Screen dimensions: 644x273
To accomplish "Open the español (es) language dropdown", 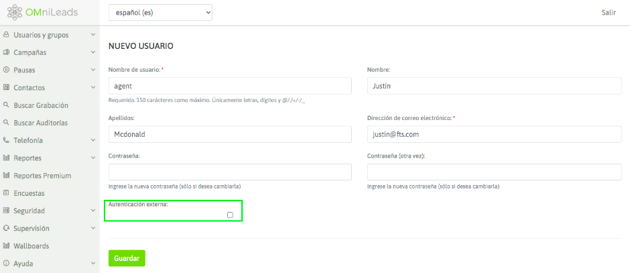I will pyautogui.click(x=160, y=12).
